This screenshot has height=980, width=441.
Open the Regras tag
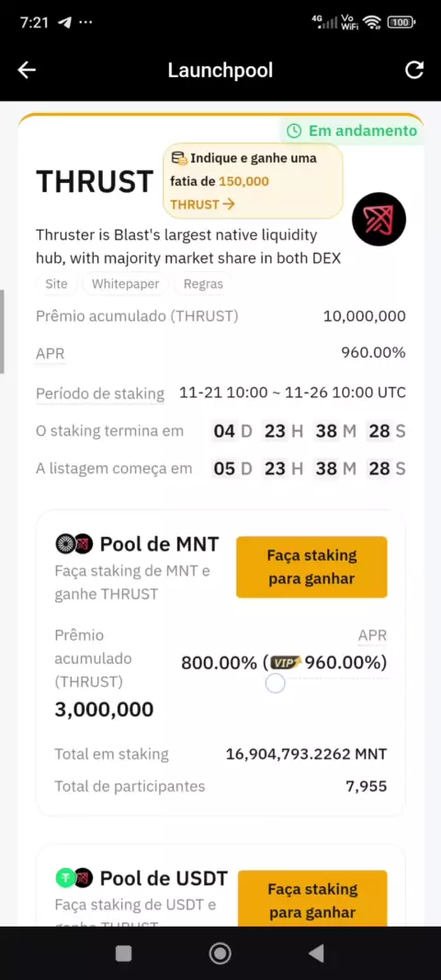pyautogui.click(x=203, y=284)
